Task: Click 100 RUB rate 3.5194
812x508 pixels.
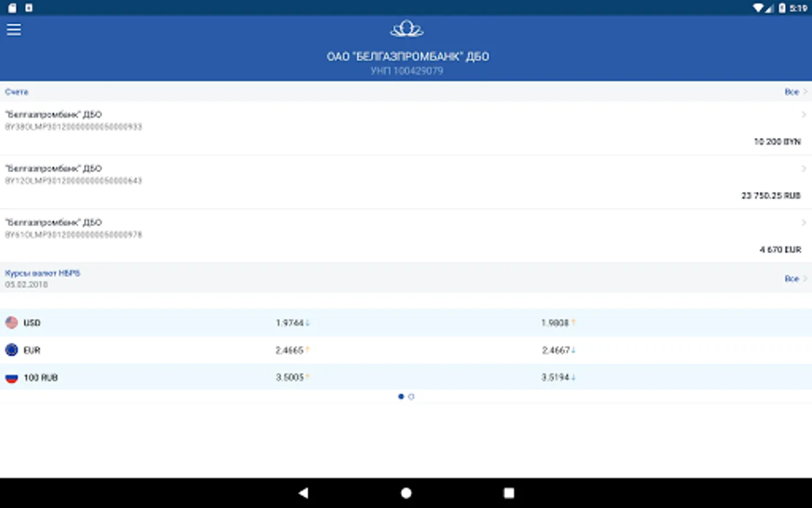Action: click(x=555, y=378)
